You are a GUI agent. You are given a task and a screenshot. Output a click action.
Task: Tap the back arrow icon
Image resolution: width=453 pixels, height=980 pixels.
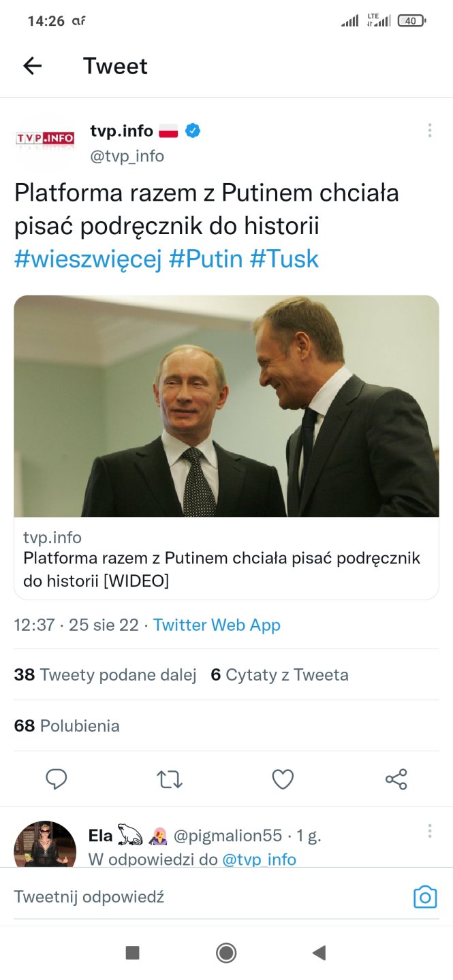[33, 66]
